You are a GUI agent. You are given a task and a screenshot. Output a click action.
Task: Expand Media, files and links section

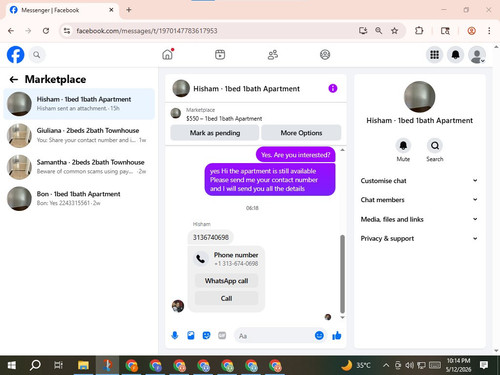coord(419,219)
